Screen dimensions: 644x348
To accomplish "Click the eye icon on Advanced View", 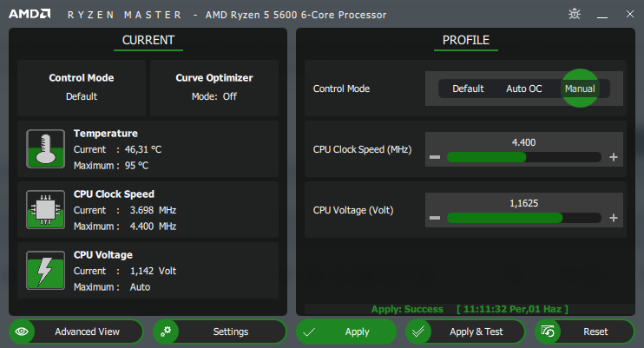I will (22, 332).
